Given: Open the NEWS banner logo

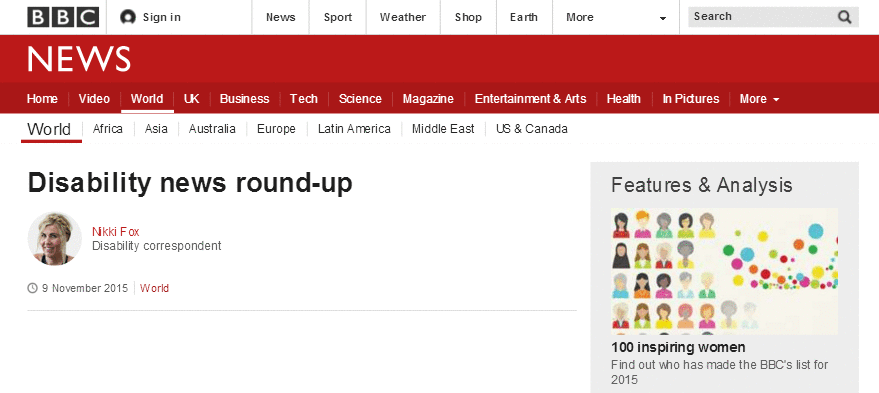Looking at the screenshot, I should pyautogui.click(x=79, y=59).
